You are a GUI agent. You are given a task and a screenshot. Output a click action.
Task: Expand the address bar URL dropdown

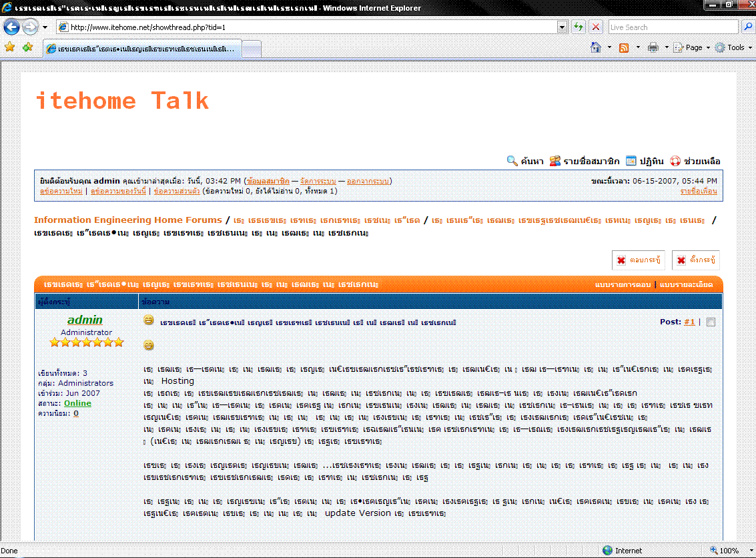[562, 27]
